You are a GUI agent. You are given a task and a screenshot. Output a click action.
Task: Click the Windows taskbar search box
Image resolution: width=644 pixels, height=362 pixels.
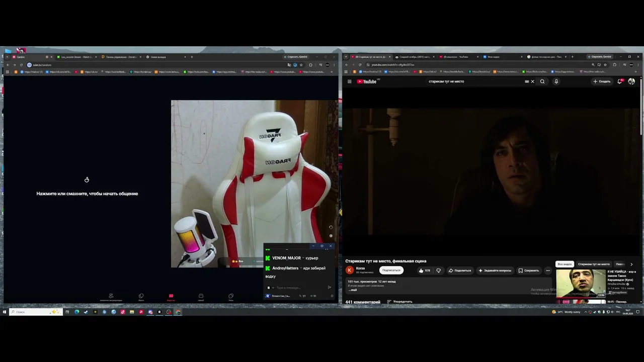[35, 312]
